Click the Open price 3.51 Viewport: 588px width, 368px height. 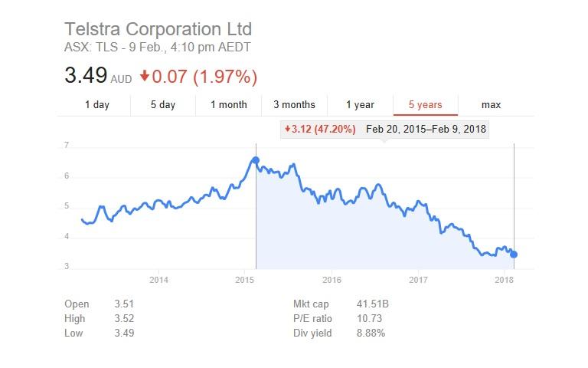(x=124, y=304)
